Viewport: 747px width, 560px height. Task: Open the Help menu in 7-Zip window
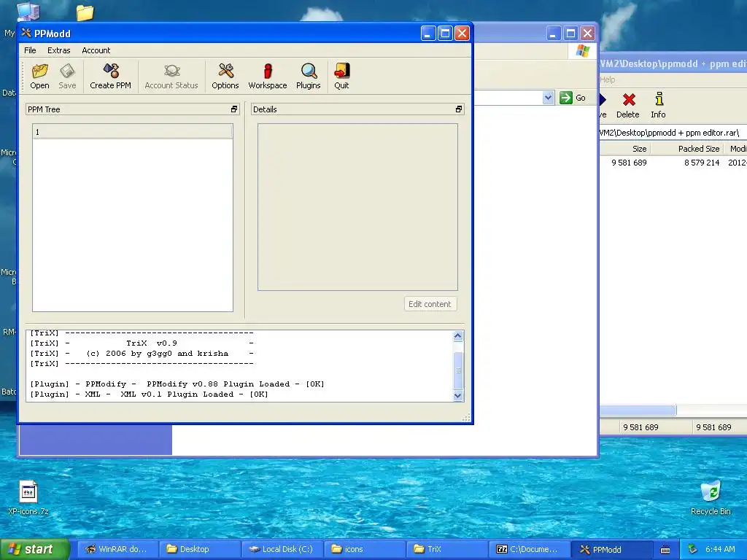pyautogui.click(x=608, y=79)
